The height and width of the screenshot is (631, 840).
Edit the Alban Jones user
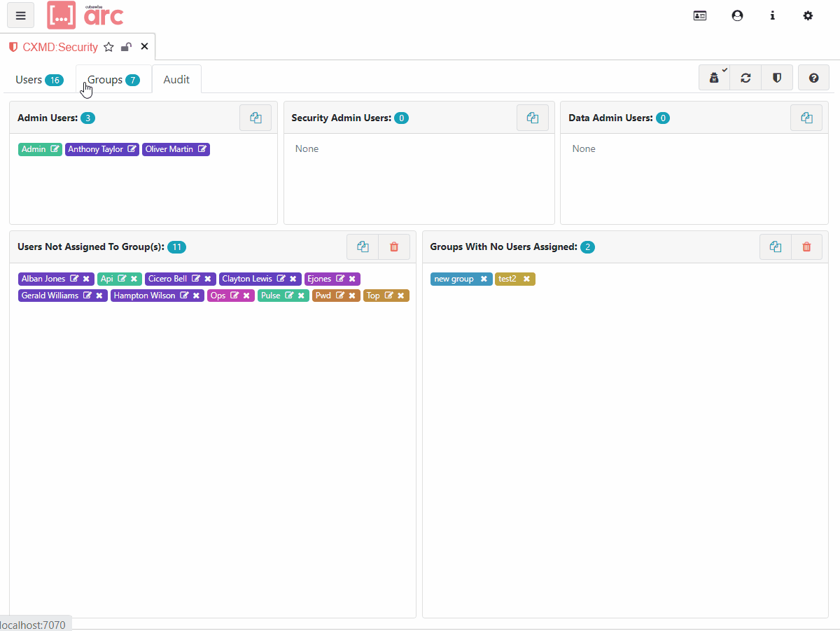(x=74, y=279)
